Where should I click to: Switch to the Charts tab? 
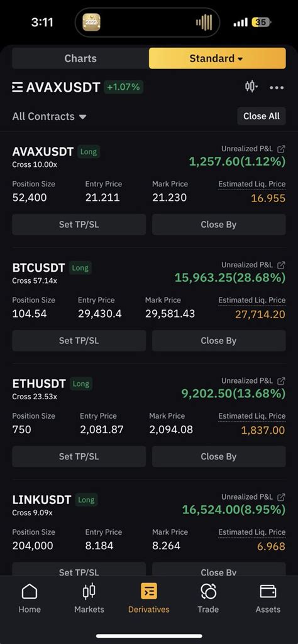(x=80, y=58)
